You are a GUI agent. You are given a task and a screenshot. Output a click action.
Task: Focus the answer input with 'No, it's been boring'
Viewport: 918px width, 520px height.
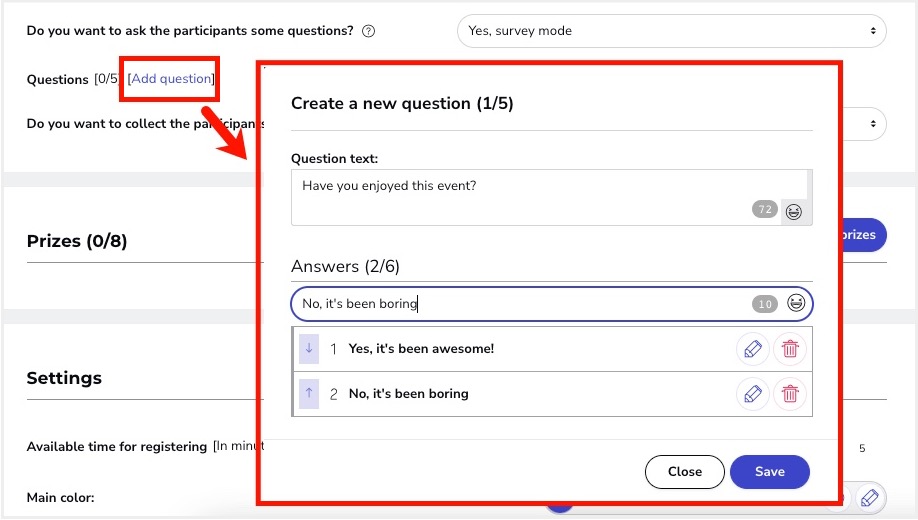click(552, 303)
